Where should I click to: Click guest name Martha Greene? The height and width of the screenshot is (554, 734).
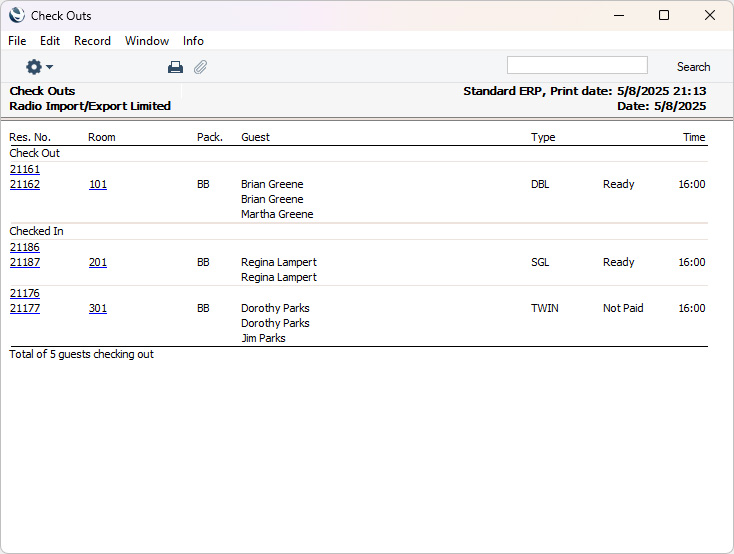click(x=277, y=214)
